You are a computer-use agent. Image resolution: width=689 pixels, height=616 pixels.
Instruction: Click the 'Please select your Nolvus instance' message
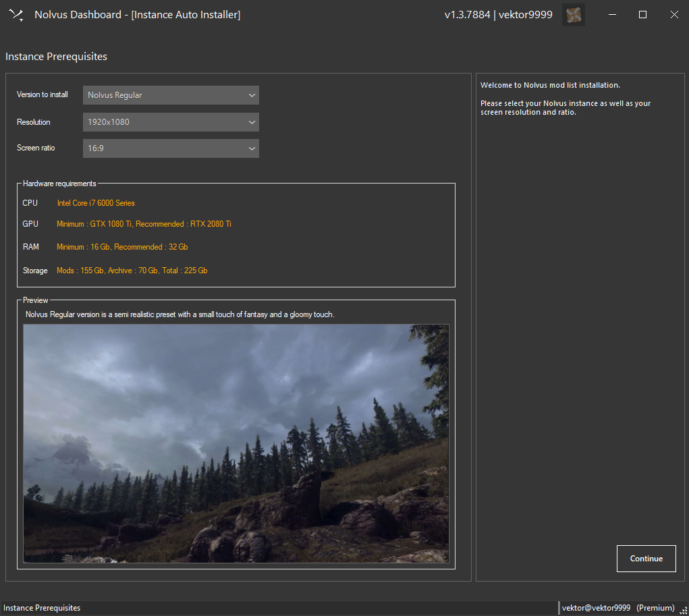[565, 108]
